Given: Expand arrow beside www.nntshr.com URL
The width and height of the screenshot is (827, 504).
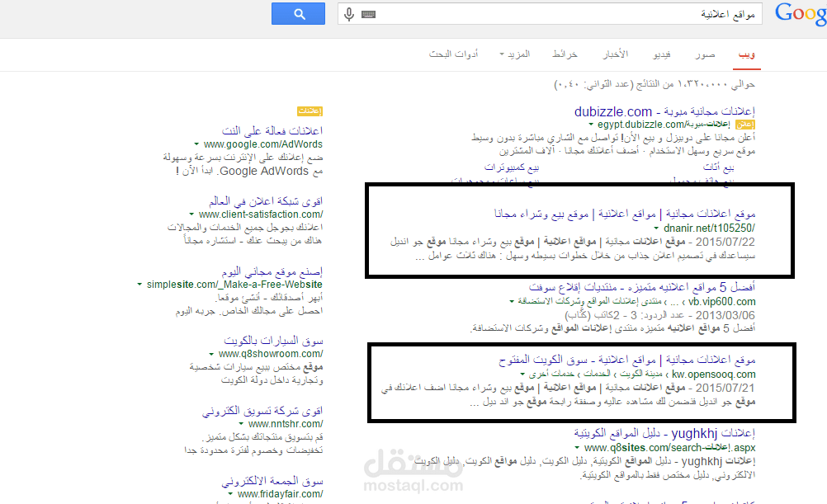Looking at the screenshot, I should click(241, 424).
